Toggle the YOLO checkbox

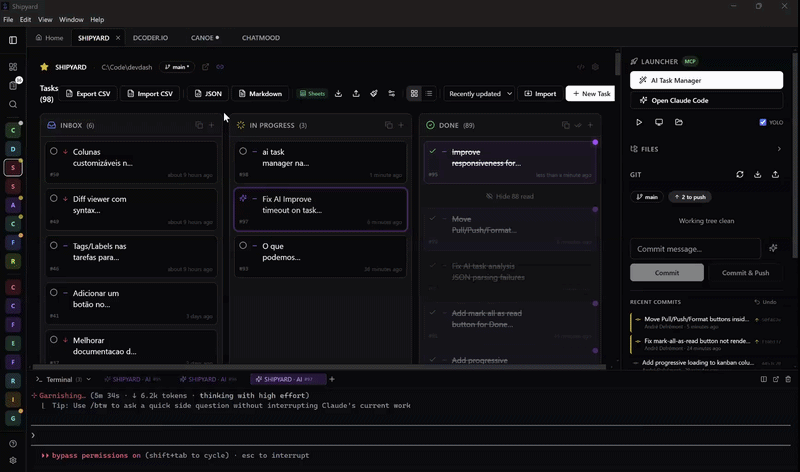pos(763,122)
